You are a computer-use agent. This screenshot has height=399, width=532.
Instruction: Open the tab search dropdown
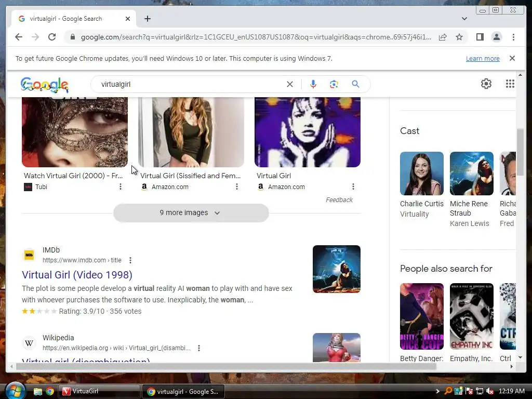[x=464, y=19]
